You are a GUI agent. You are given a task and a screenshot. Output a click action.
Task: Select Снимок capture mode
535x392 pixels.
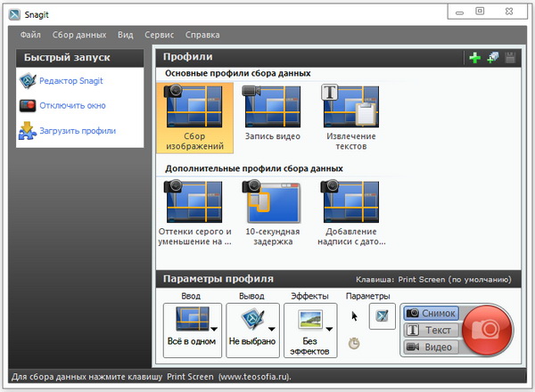[x=431, y=314]
